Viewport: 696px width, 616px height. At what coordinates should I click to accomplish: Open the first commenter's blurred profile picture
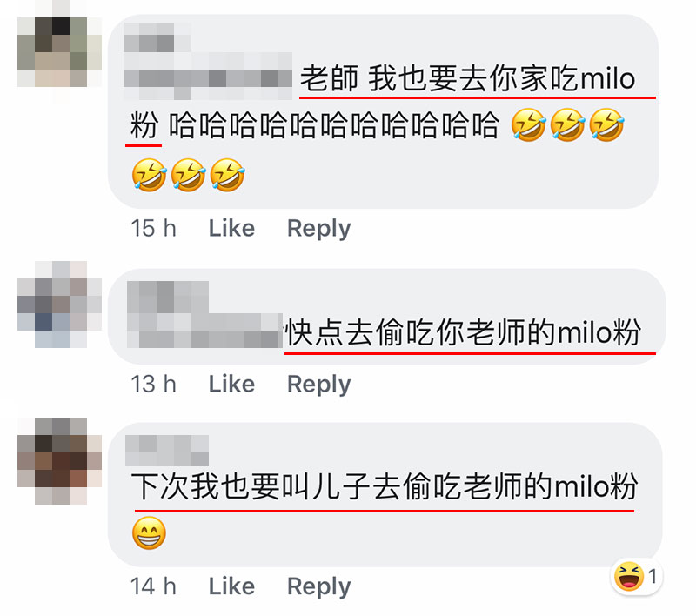[59, 51]
